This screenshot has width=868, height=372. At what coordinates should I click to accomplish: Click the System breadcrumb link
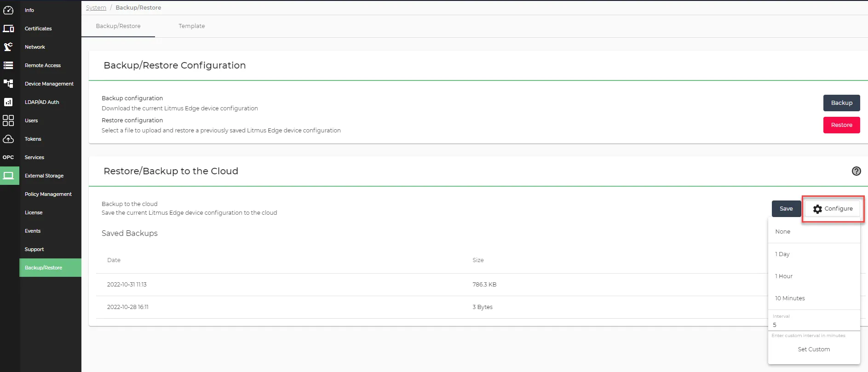tap(96, 8)
